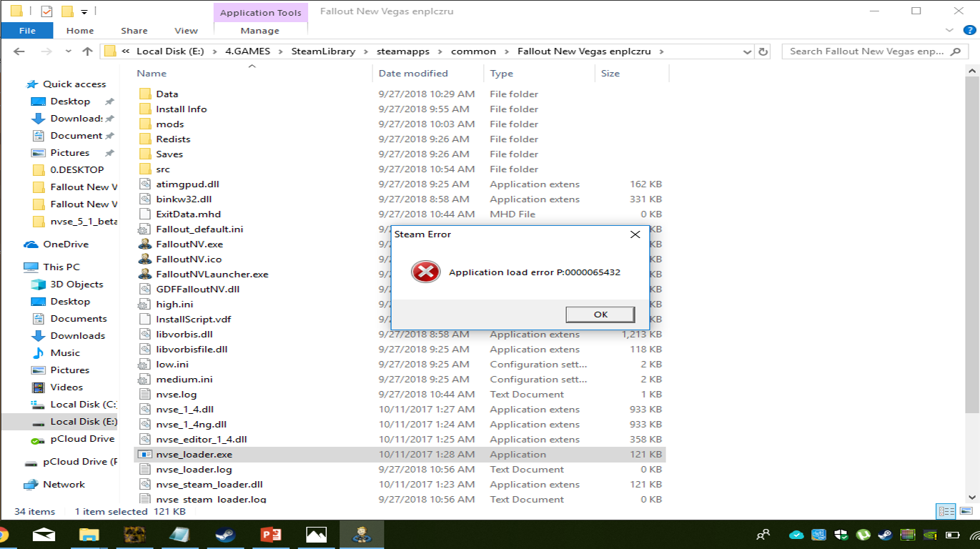
Task: Show hidden breadcrumb path with double chevron
Action: 126,51
